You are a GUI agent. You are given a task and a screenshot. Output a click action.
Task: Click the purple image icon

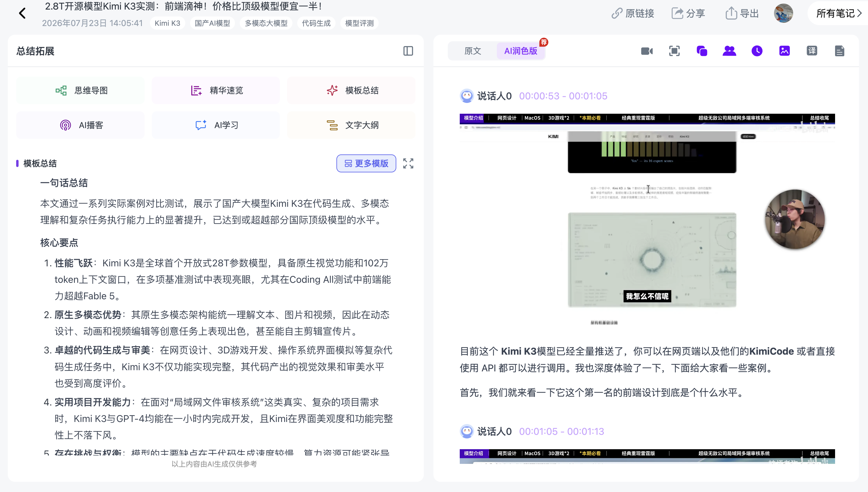click(784, 51)
